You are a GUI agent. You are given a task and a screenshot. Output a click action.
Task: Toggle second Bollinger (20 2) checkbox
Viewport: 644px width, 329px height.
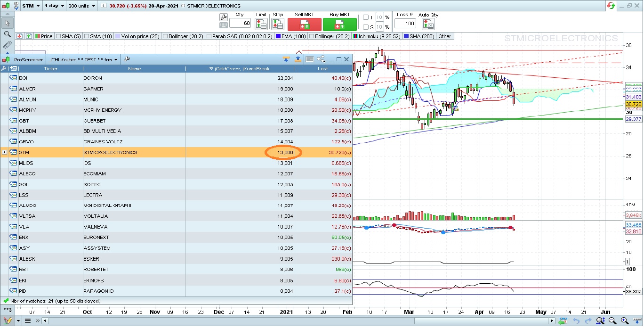click(x=311, y=36)
